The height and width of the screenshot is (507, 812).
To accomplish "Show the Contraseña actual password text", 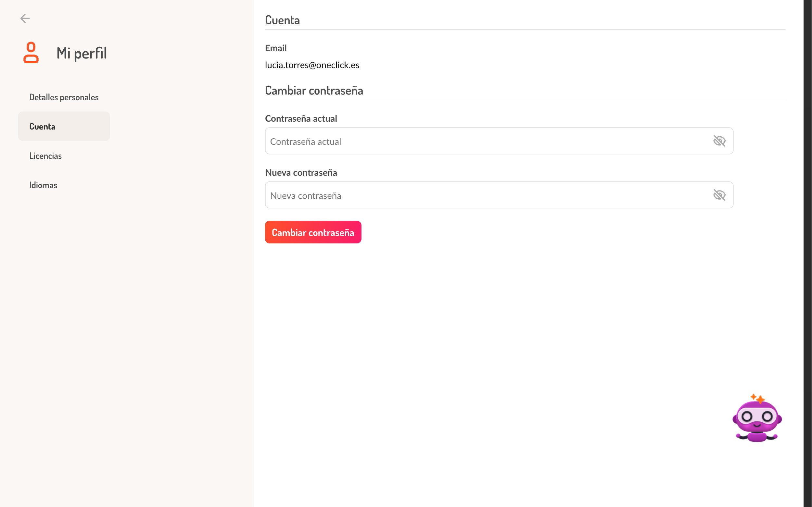I will [x=719, y=141].
